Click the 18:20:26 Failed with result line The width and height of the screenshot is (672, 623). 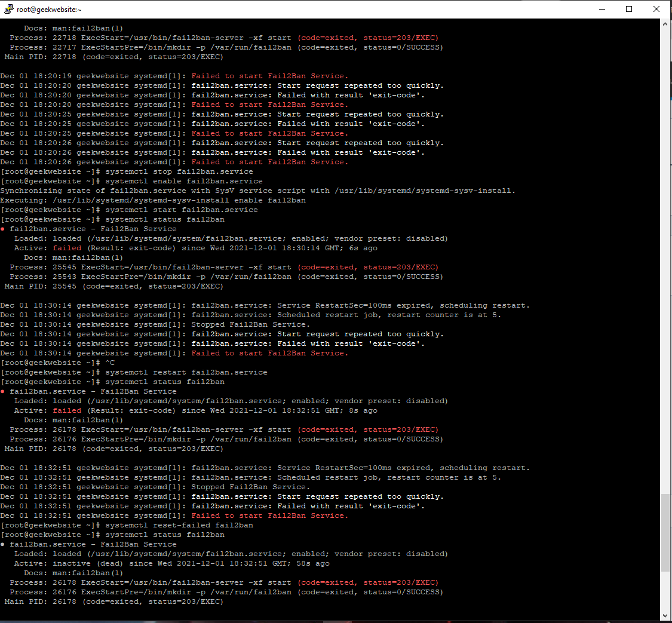pos(213,152)
